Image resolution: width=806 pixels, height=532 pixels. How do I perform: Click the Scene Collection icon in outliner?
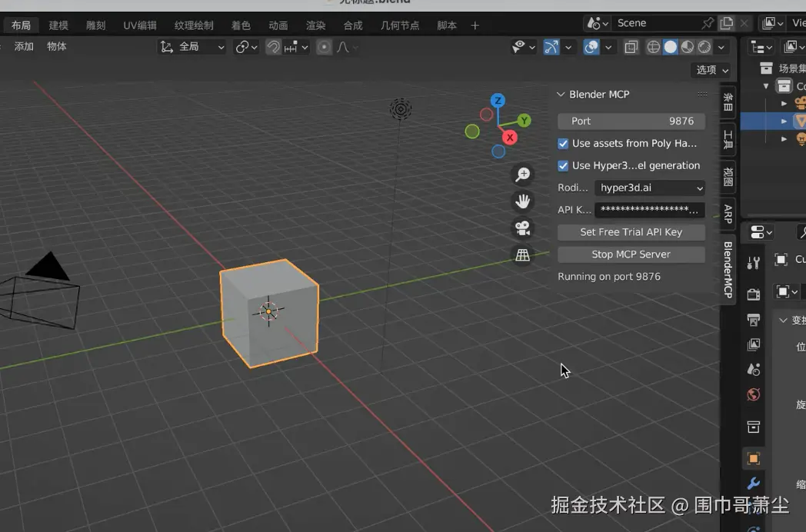click(767, 68)
